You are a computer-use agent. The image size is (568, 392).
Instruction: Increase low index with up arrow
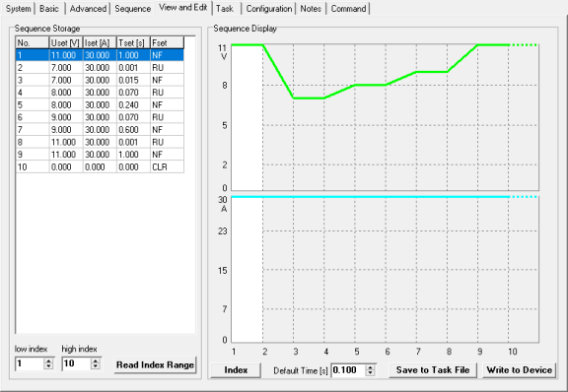click(x=48, y=360)
